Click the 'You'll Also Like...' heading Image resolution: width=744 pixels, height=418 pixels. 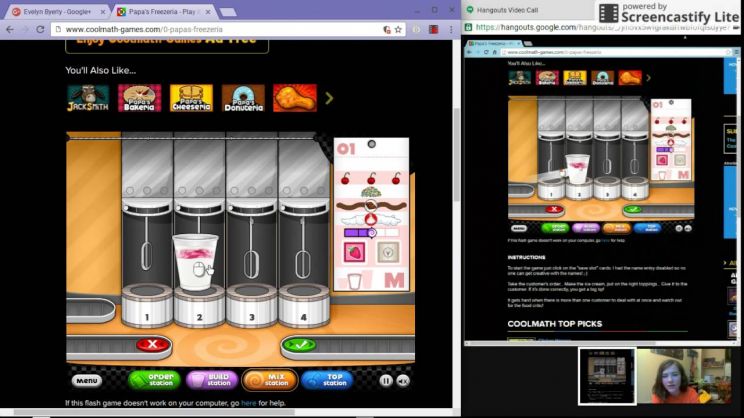(x=101, y=71)
